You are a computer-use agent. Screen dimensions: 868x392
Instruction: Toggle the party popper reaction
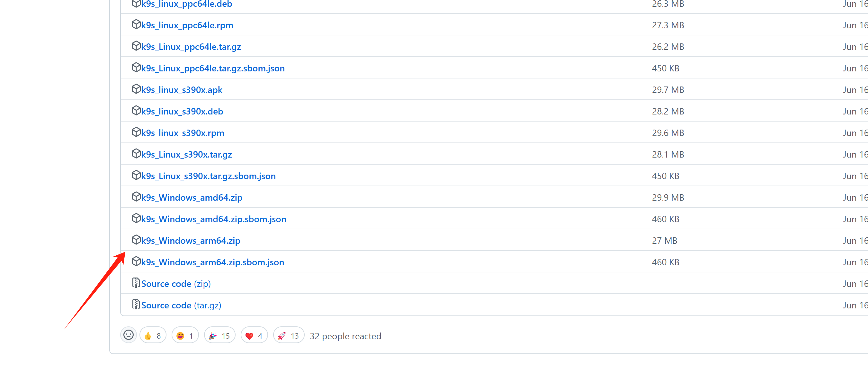point(219,336)
